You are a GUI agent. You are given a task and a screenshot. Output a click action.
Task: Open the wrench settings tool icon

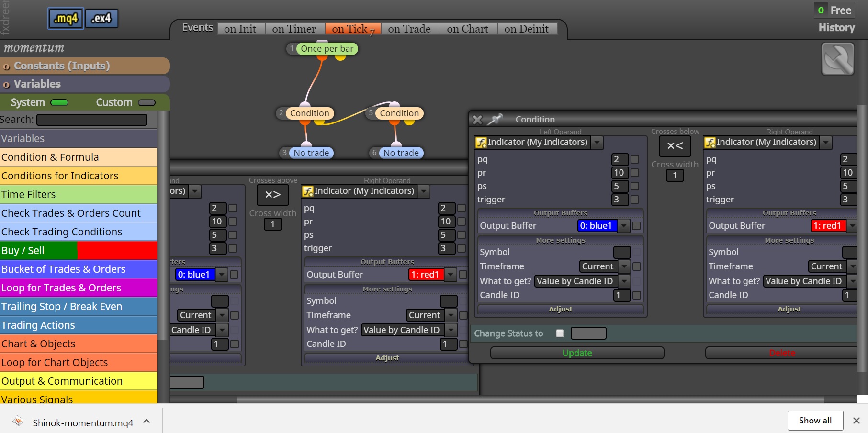837,59
